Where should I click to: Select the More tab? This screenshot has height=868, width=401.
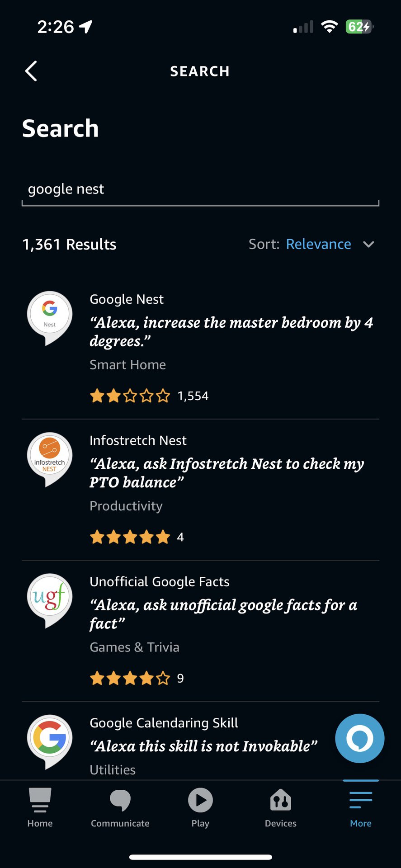(361, 807)
